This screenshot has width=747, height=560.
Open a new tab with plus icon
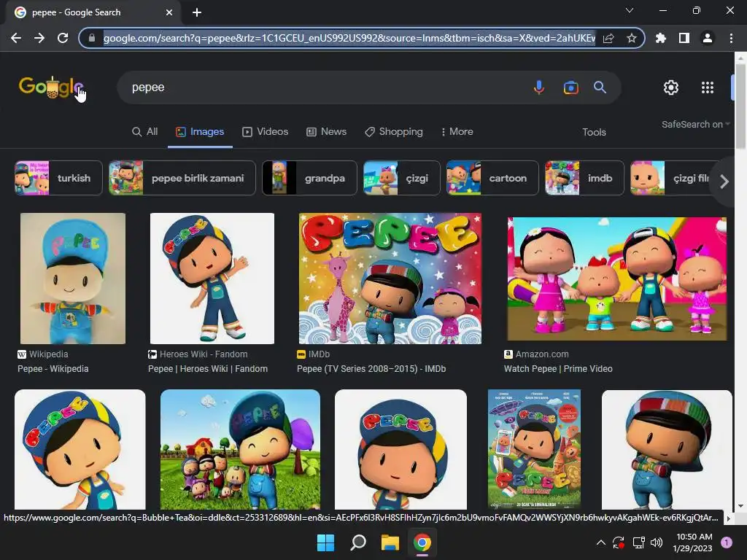(x=197, y=12)
